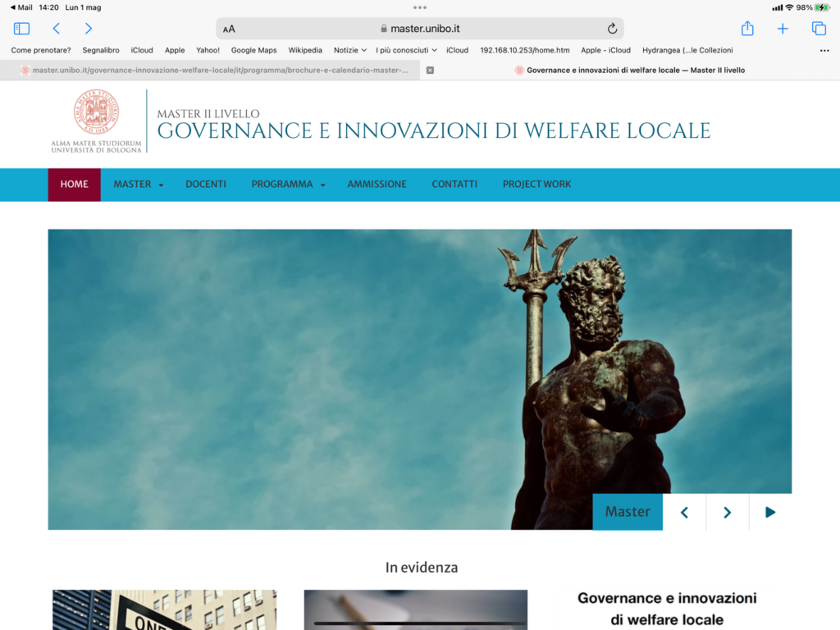Open favorites bar overflow ellipsis
This screenshot has width=840, height=630.
point(824,50)
